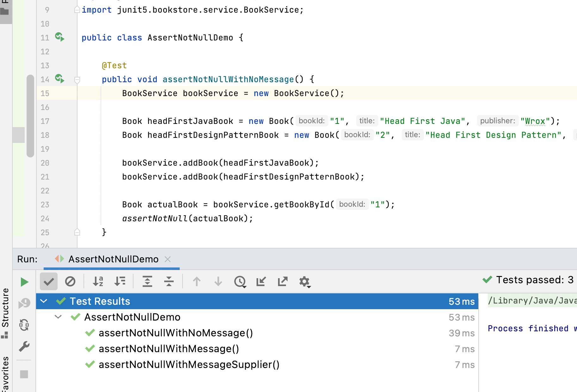The image size is (577, 392).
Task: Select the assertNotNullWithMessage() test result
Action: click(x=169, y=349)
